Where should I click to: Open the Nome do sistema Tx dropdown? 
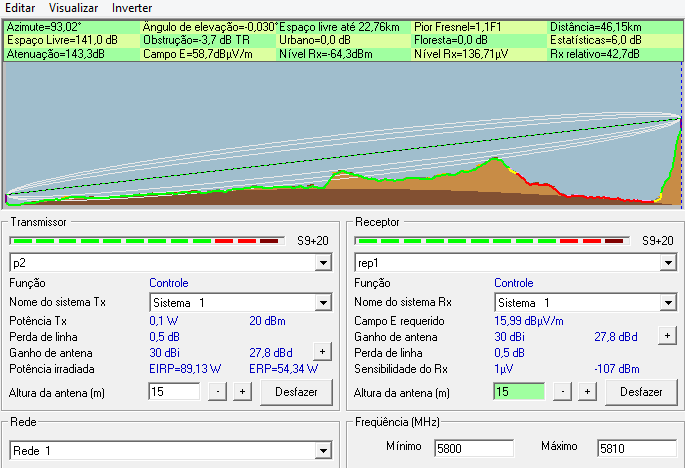(323, 302)
